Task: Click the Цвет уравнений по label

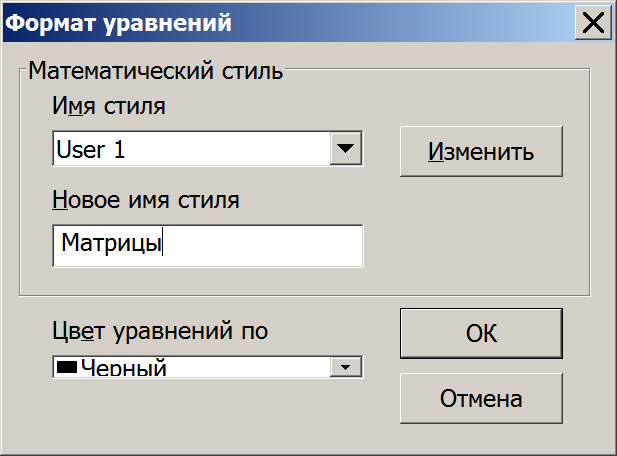Action: (160, 331)
